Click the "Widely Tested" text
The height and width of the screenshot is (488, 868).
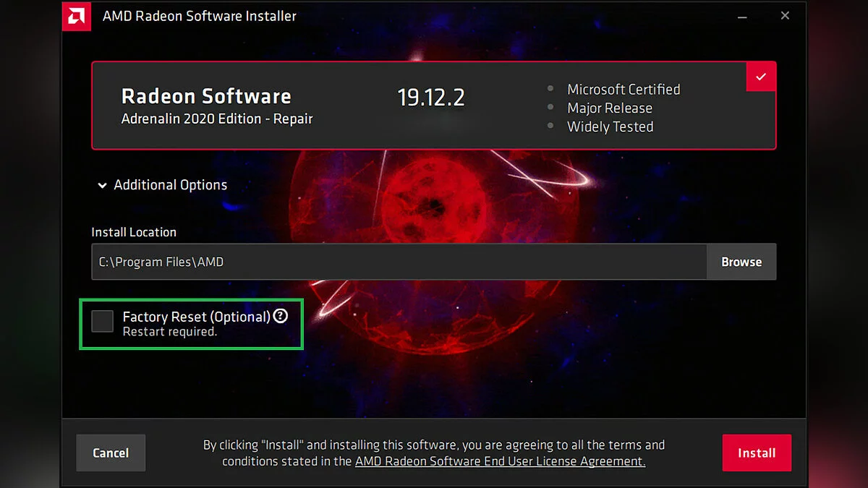[610, 127]
